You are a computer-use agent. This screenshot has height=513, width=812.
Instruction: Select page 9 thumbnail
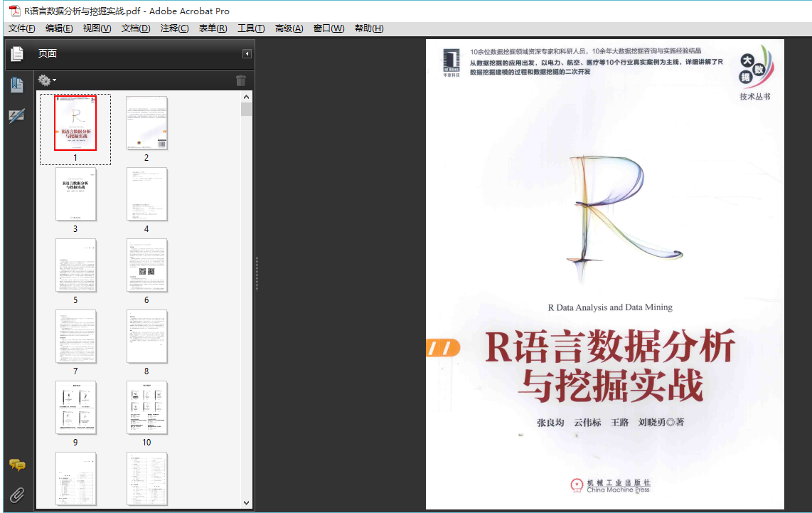pyautogui.click(x=75, y=407)
